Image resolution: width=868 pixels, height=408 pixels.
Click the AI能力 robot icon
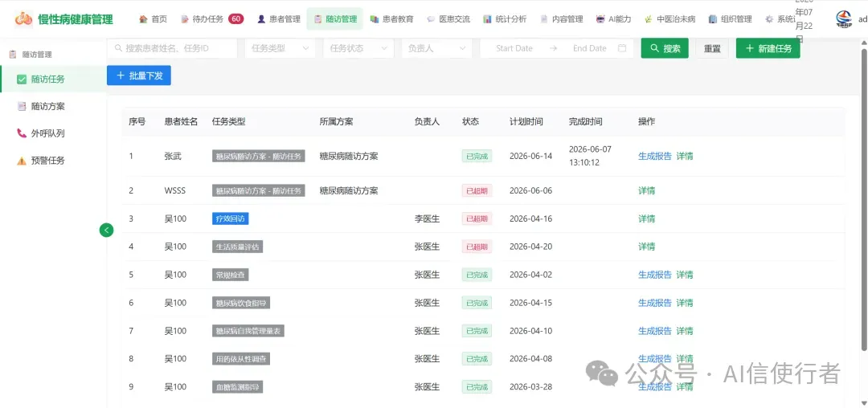[x=600, y=19]
